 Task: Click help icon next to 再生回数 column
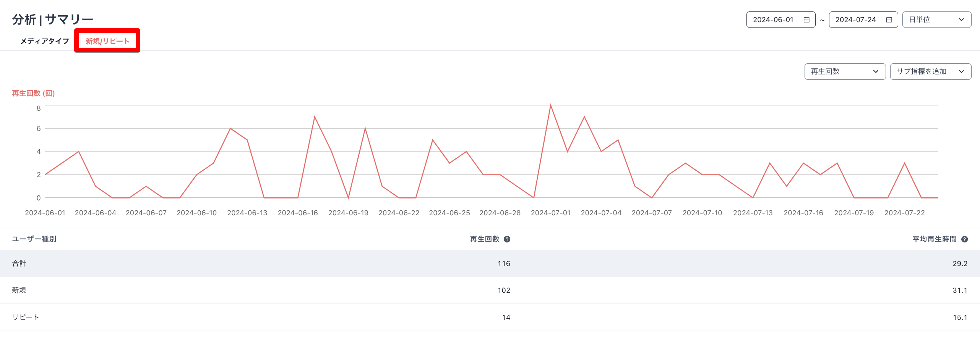click(507, 239)
